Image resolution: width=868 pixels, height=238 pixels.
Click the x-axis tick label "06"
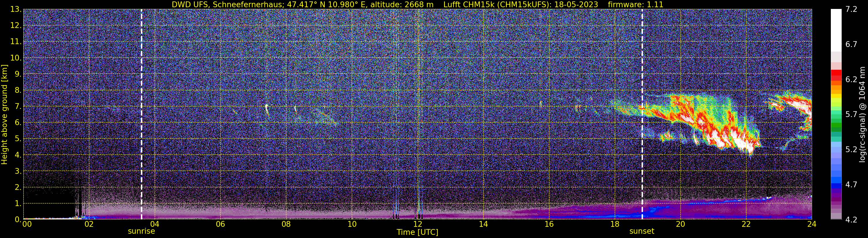(x=220, y=224)
